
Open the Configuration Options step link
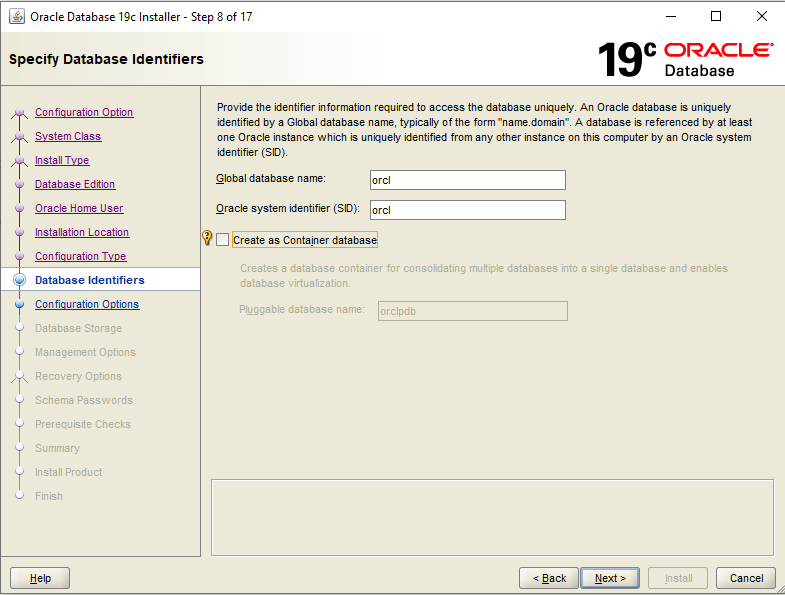(87, 304)
